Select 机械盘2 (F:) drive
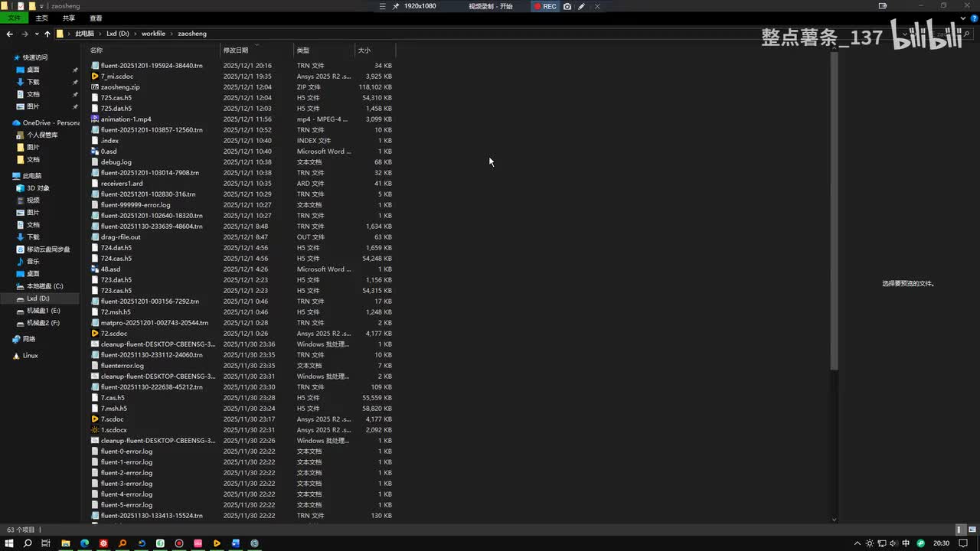This screenshot has width=980, height=551. [44, 322]
